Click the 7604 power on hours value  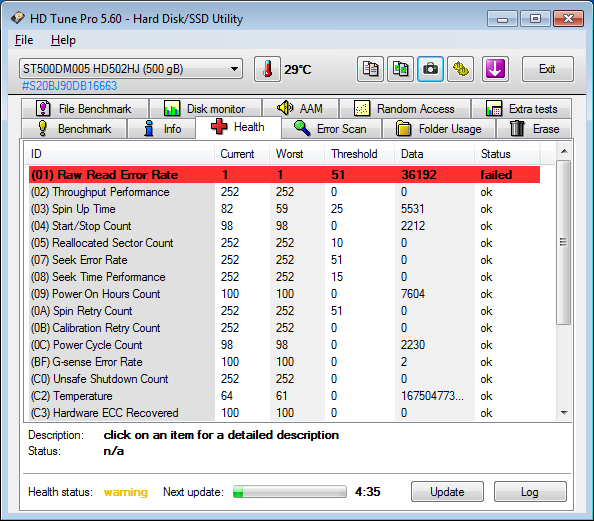pyautogui.click(x=413, y=294)
